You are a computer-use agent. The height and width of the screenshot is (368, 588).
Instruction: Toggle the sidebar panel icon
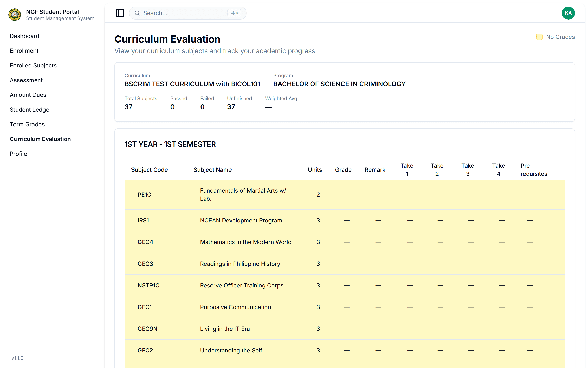(120, 13)
